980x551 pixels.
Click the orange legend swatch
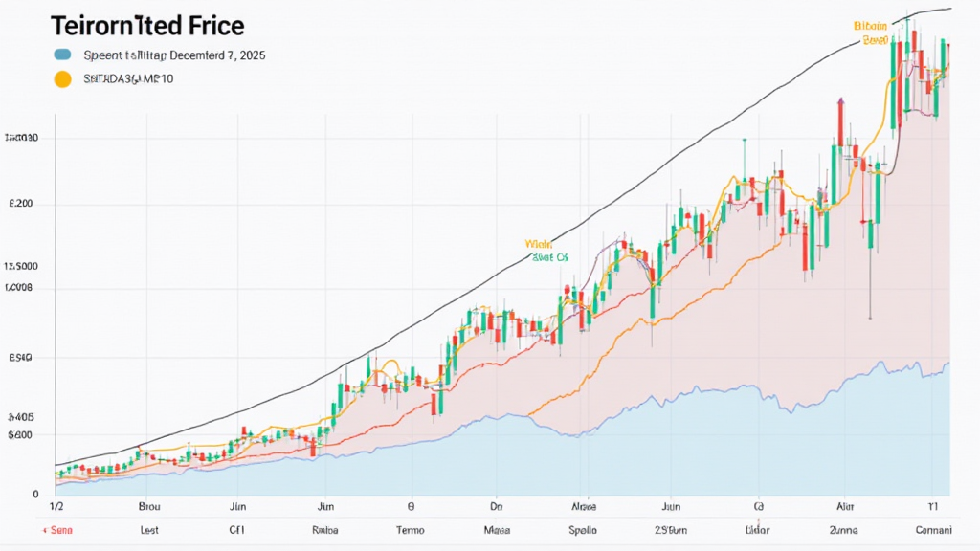[x=63, y=80]
